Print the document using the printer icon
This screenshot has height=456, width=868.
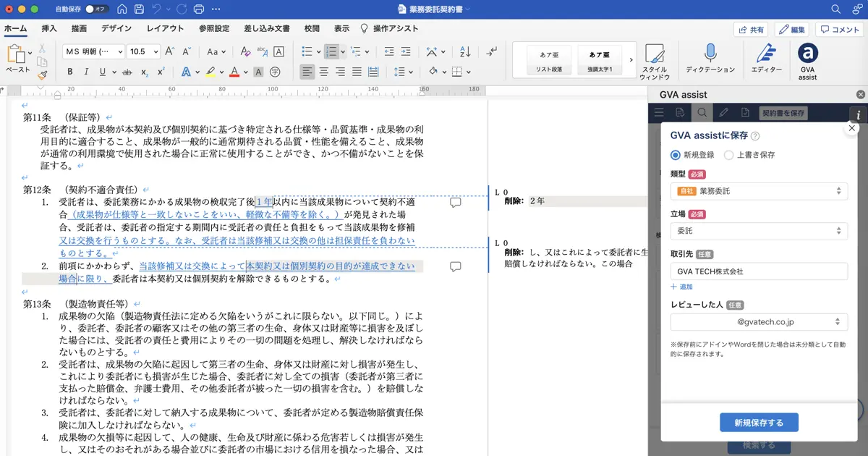point(200,9)
